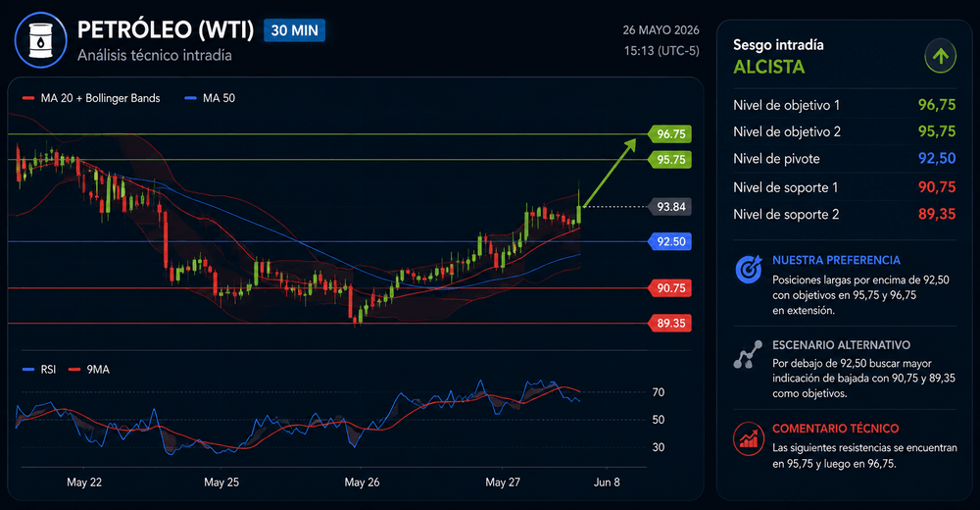The height and width of the screenshot is (510, 980).
Task: Click the 'May 25' date axis label
Action: tap(221, 483)
